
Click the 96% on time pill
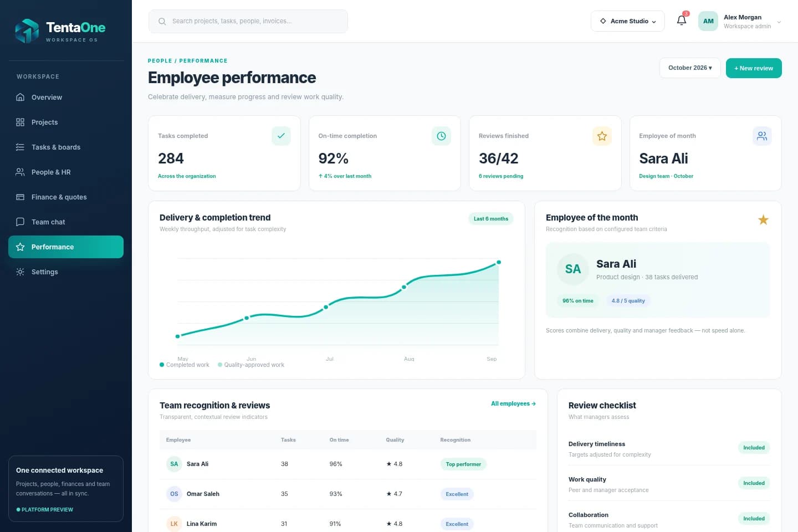click(578, 300)
